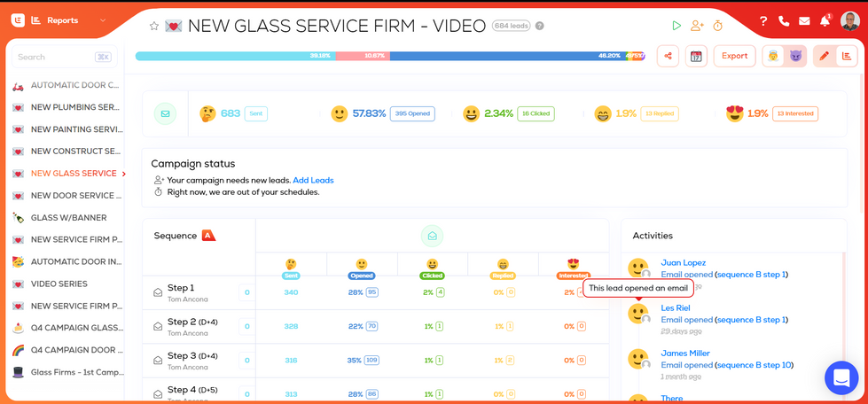This screenshot has width=868, height=404.
Task: Click the email icon above sequence columns
Action: 433,236
